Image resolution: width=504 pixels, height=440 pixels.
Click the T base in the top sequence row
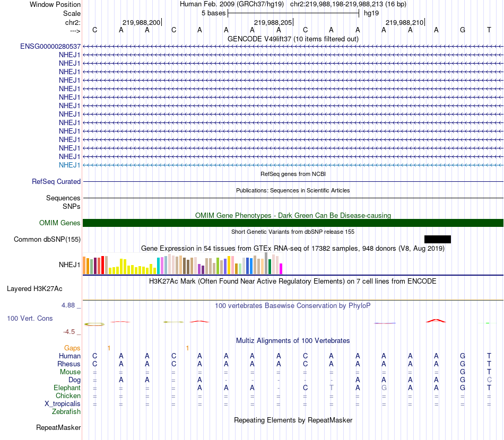[x=489, y=30]
